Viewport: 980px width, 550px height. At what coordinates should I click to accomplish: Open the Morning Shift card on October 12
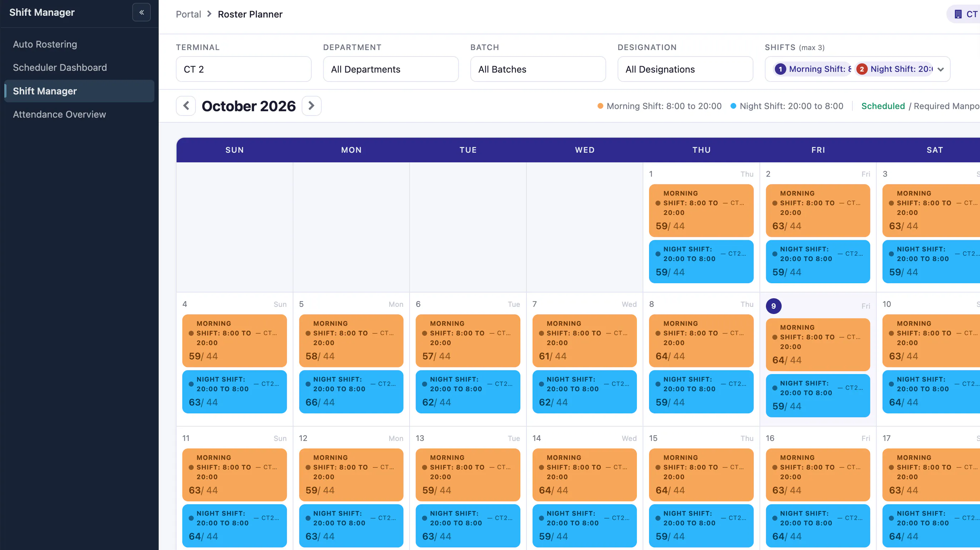[351, 475]
